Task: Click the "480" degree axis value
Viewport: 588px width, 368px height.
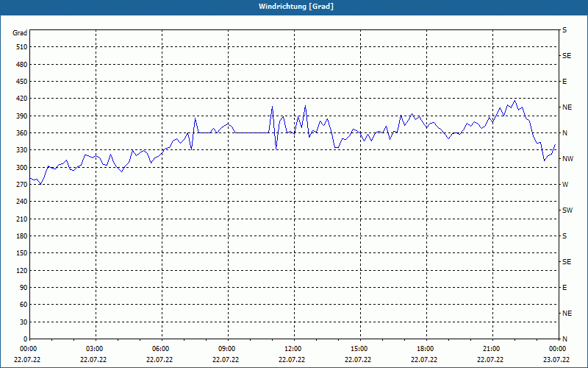Action: [x=22, y=65]
